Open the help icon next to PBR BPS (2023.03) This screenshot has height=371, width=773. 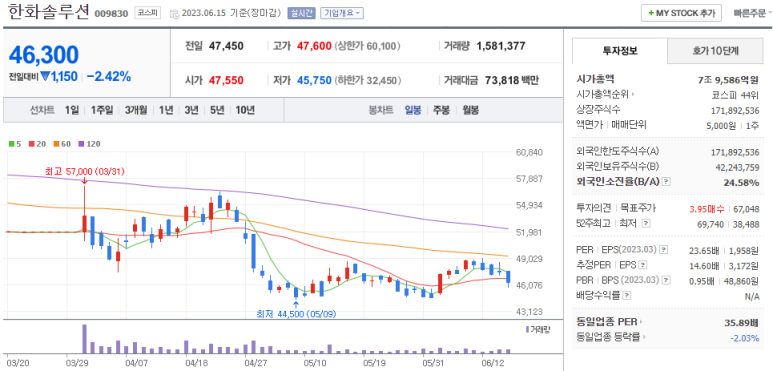click(666, 280)
